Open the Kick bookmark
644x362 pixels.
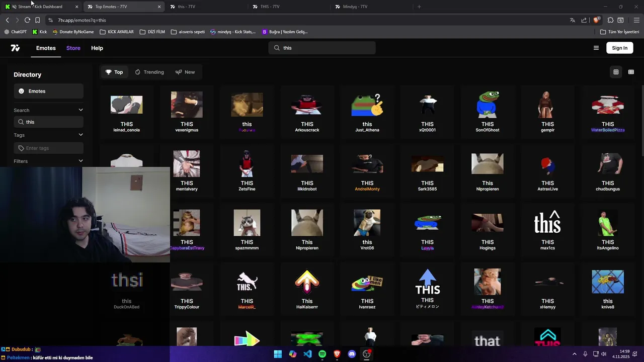40,32
